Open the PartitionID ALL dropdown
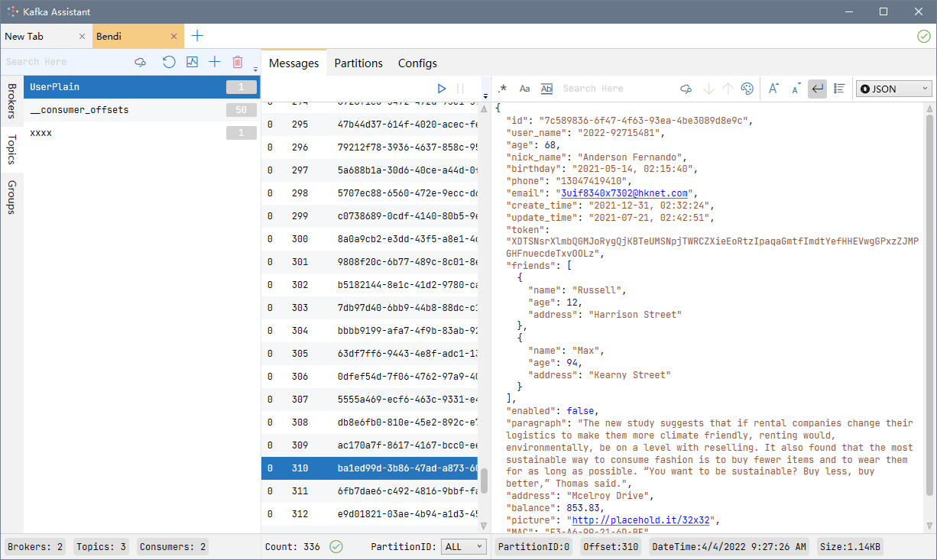 pyautogui.click(x=463, y=546)
